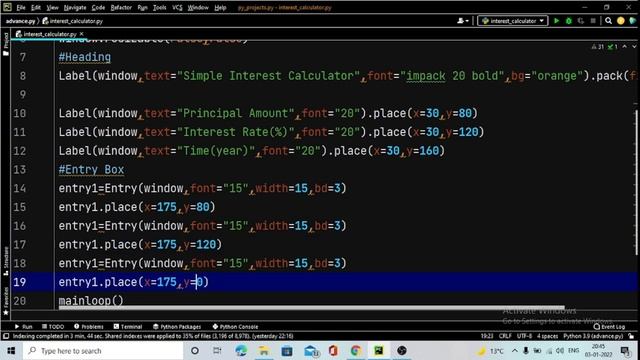Open File Explorer from taskbar

(x=264, y=351)
